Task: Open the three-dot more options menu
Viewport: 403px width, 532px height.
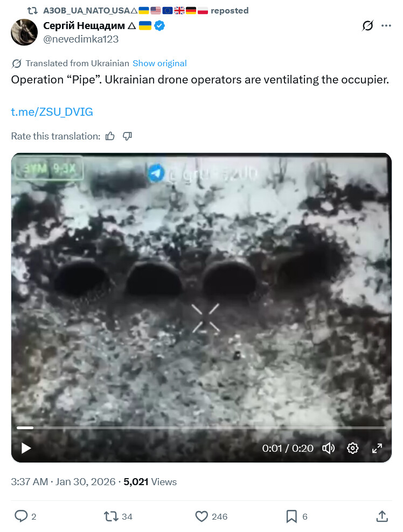Action: (386, 25)
